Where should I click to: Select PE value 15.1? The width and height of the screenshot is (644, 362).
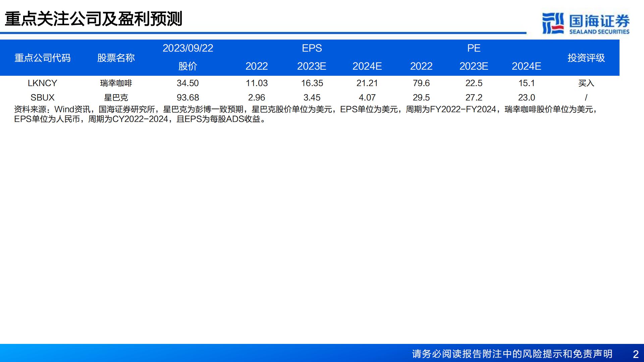click(x=527, y=83)
